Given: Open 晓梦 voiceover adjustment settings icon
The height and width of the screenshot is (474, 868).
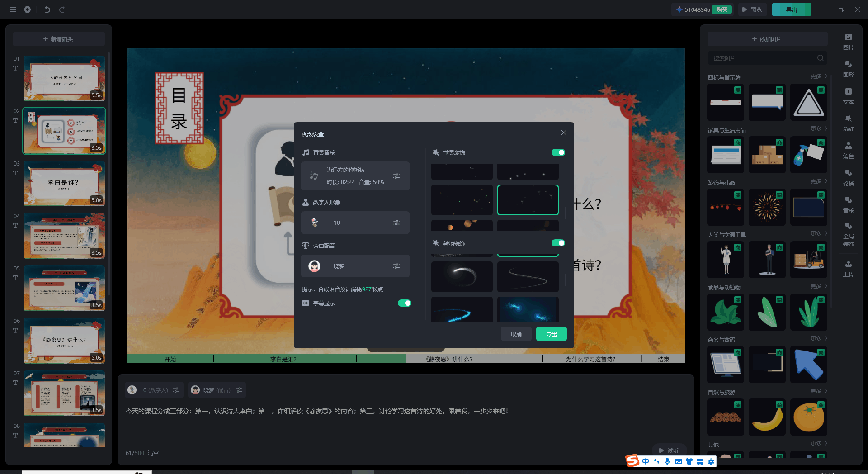Looking at the screenshot, I should click(396, 266).
